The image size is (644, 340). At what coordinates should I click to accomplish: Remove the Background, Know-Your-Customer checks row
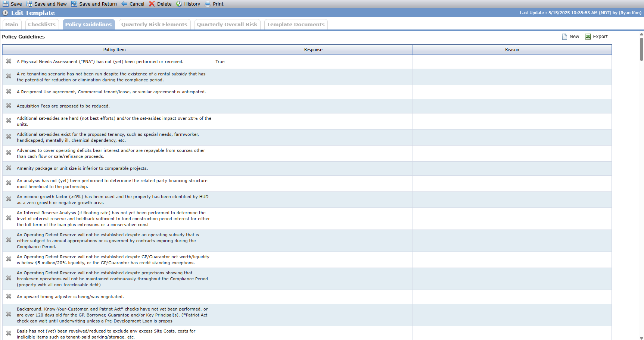pyautogui.click(x=9, y=314)
